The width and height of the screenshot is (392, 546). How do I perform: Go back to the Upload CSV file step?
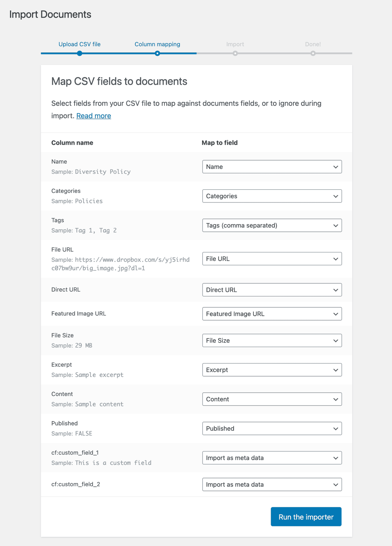coord(79,44)
